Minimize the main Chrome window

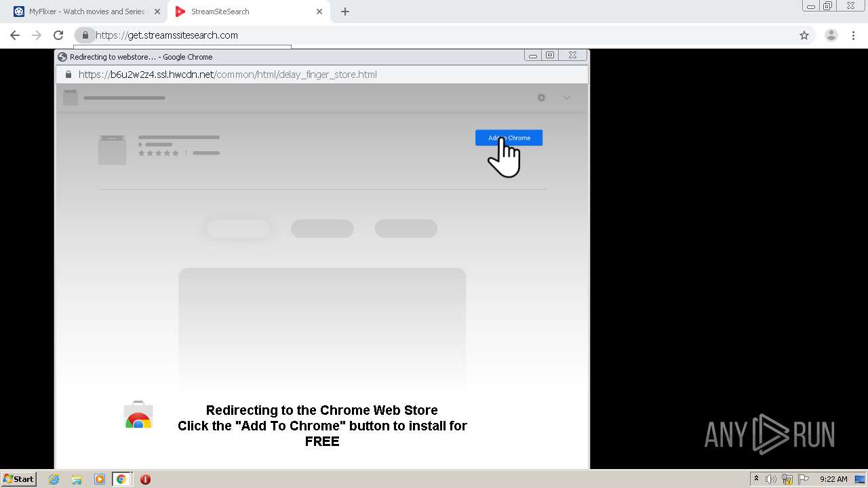coord(811,6)
